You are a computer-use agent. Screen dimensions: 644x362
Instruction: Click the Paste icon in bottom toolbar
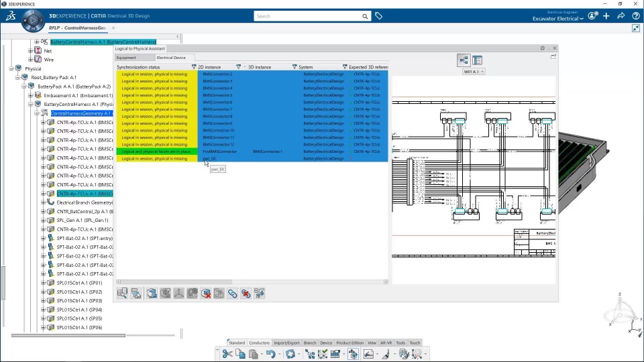pos(254,354)
